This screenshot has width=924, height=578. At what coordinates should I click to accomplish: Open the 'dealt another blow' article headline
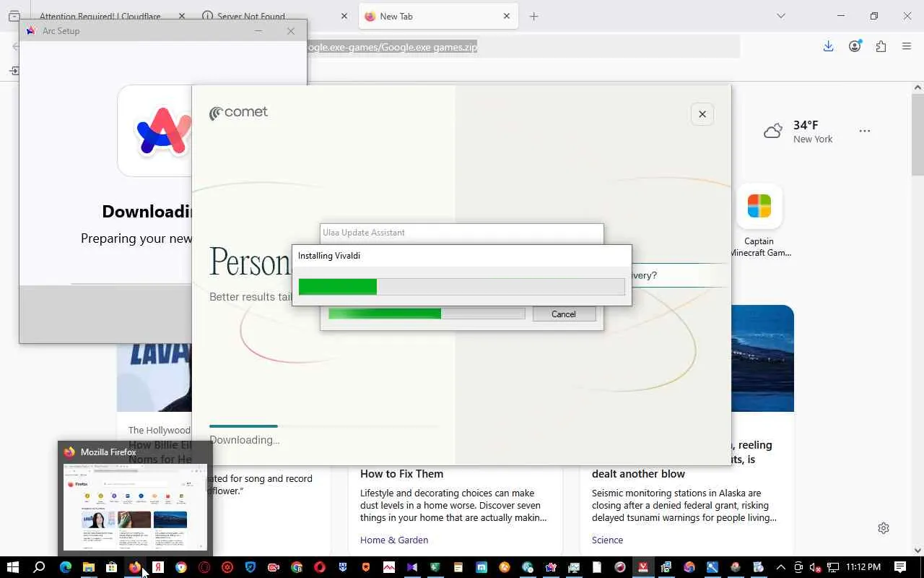(x=639, y=474)
